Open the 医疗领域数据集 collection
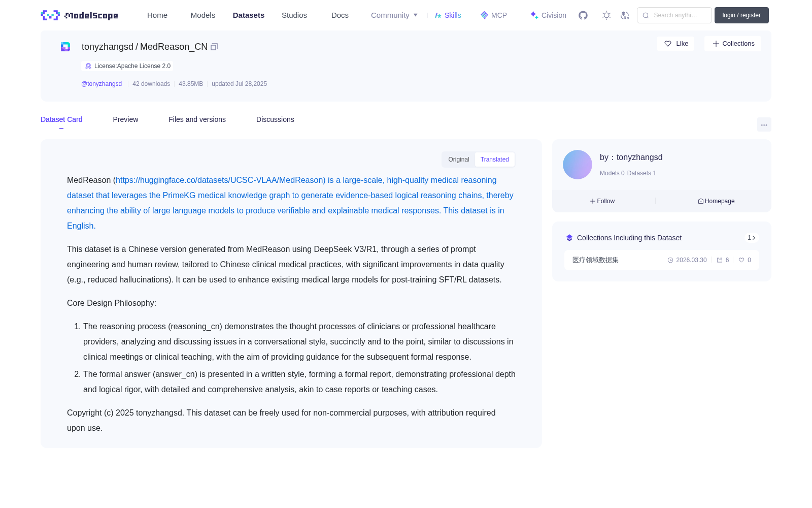The width and height of the screenshot is (812, 508). [595, 260]
